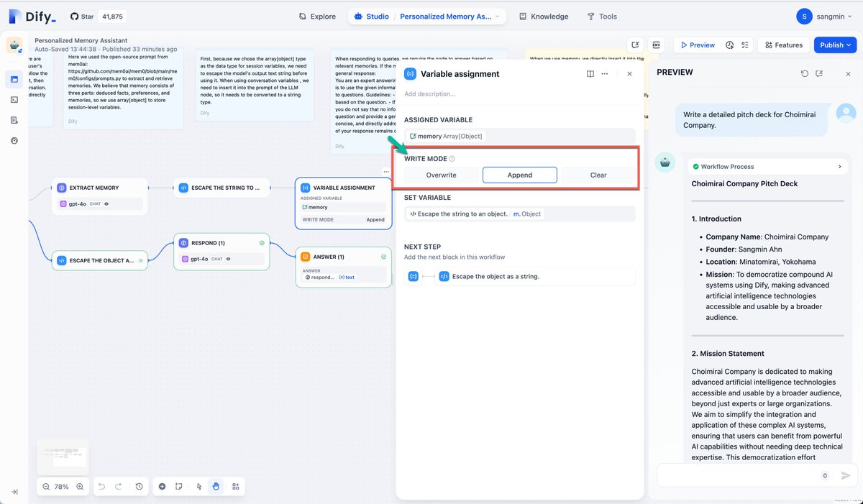
Task: Open version history clock icon
Action: [x=139, y=487]
